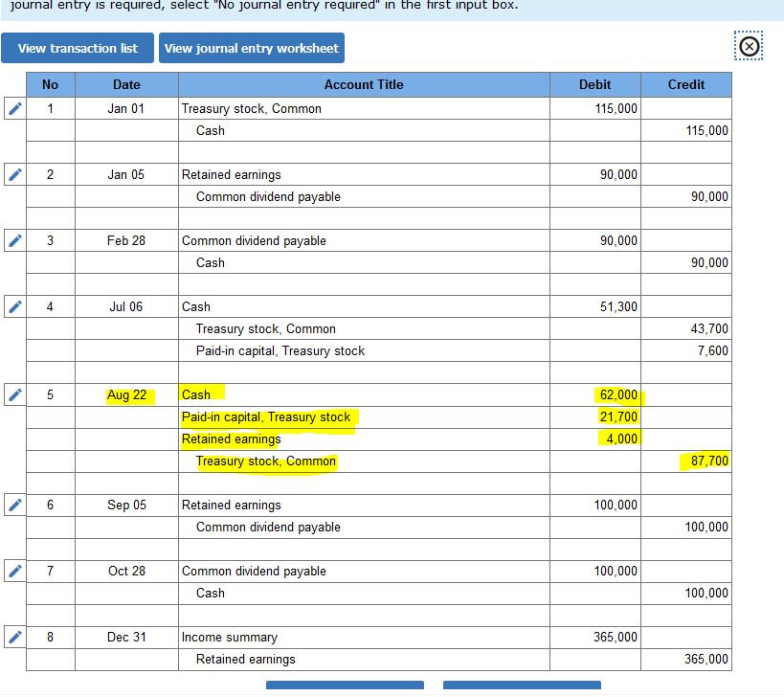Click the Debit column header
The height and width of the screenshot is (697, 784).
(x=594, y=84)
